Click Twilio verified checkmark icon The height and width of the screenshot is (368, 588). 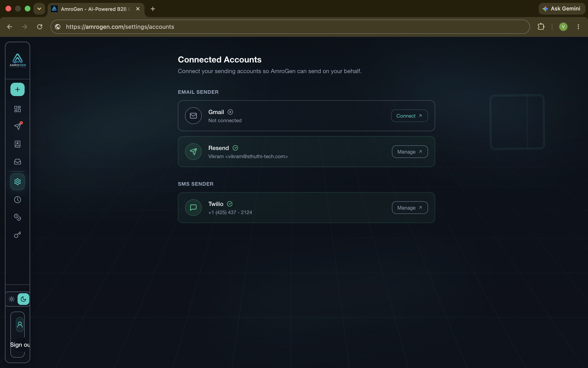[x=230, y=204]
